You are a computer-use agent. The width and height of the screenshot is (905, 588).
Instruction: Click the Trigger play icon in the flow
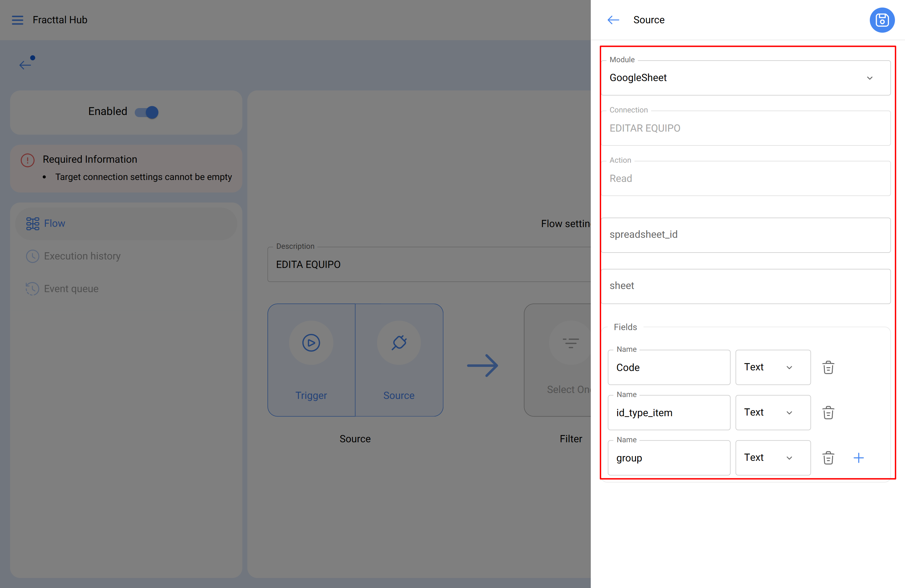point(311,342)
